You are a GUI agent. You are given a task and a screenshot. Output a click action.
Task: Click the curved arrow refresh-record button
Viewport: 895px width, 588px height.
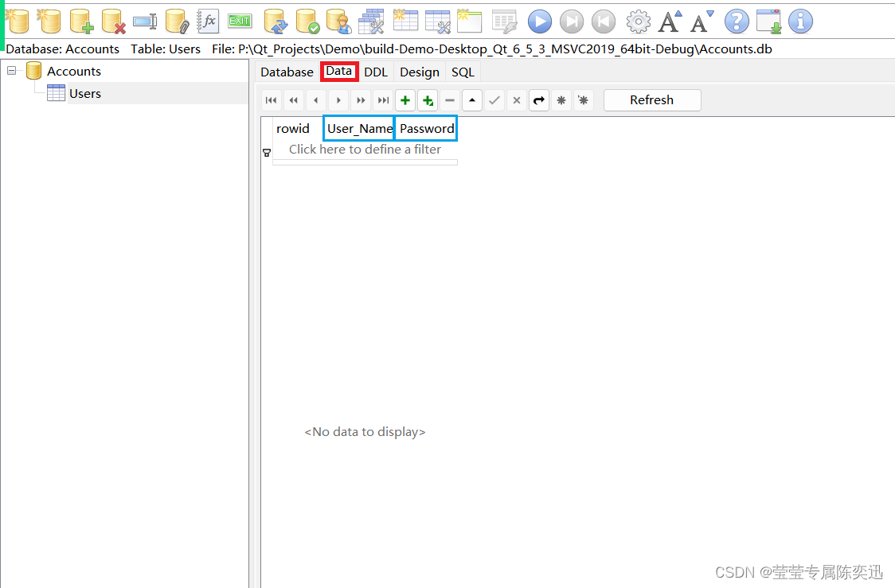click(539, 100)
